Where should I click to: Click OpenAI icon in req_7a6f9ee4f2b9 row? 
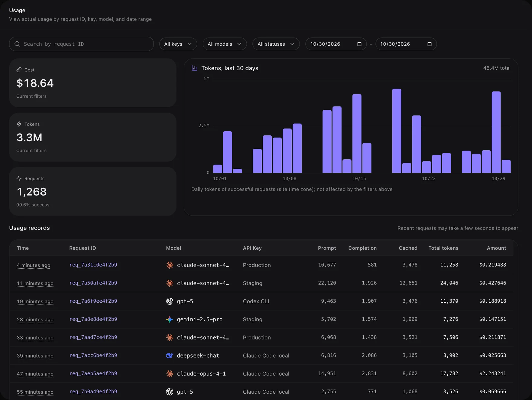170,301
